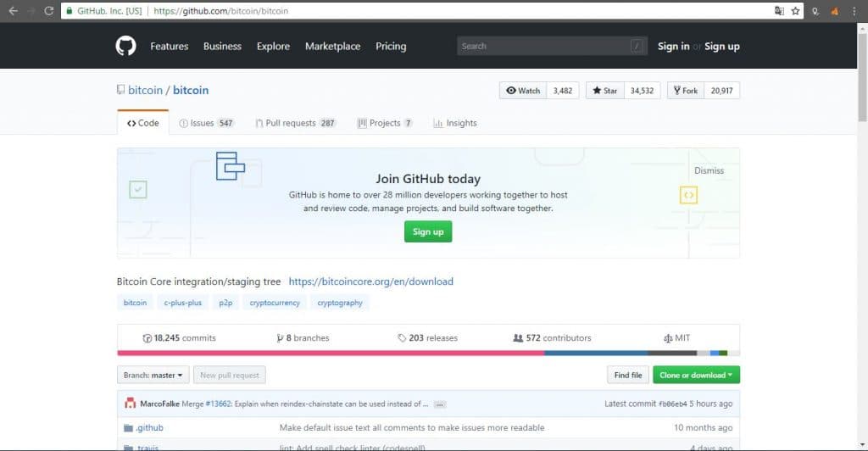Click Sign up header link
Image resolution: width=868 pixels, height=451 pixels.
[722, 47]
